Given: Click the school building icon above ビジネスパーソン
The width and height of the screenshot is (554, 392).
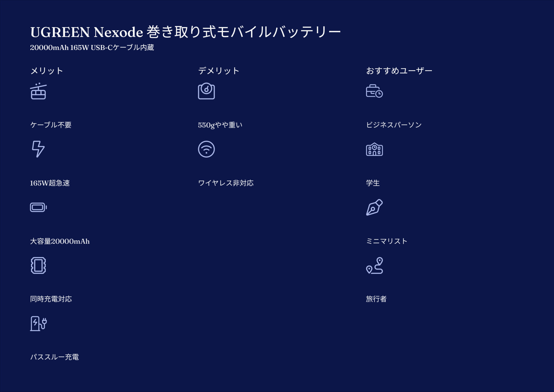Looking at the screenshot, I should [x=375, y=149].
